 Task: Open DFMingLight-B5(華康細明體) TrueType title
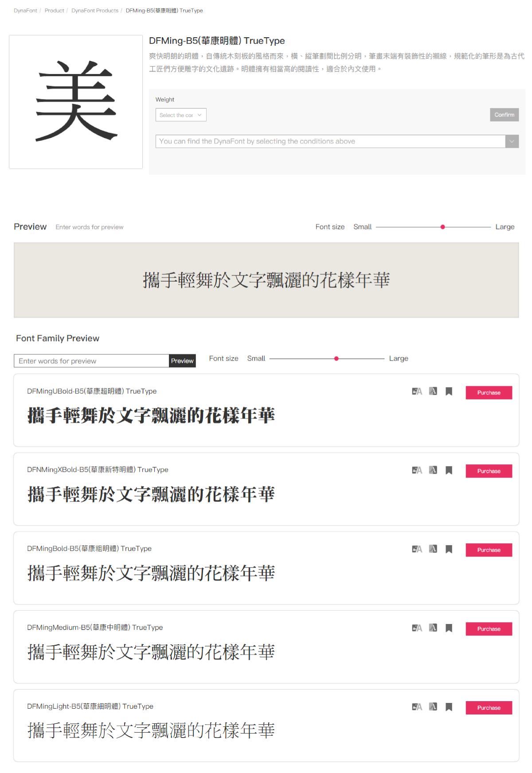pyautogui.click(x=90, y=706)
